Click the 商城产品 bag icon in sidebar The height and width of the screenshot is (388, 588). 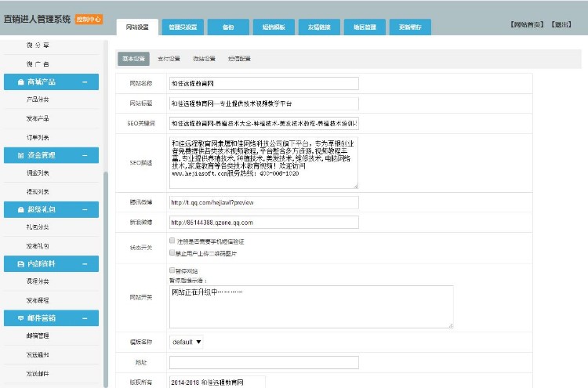(x=21, y=82)
